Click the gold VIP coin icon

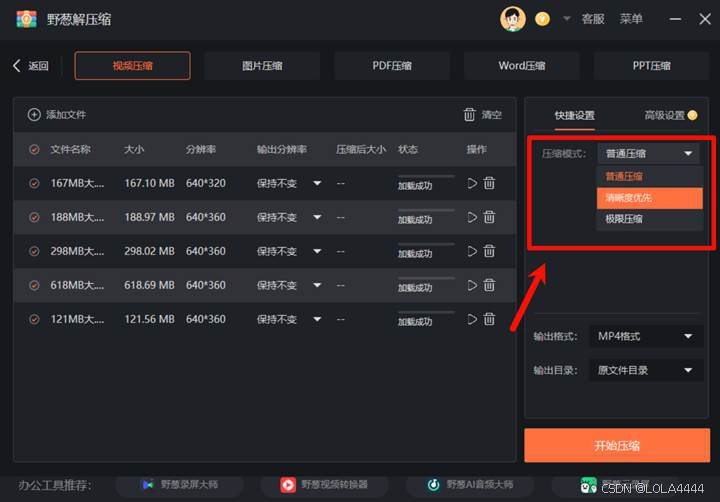[x=542, y=19]
